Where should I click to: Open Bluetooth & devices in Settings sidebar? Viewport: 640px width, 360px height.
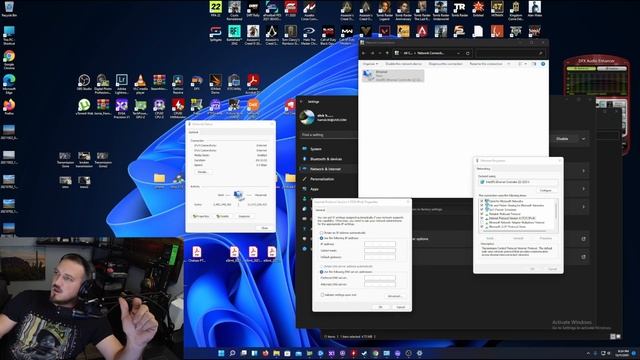coord(327,159)
